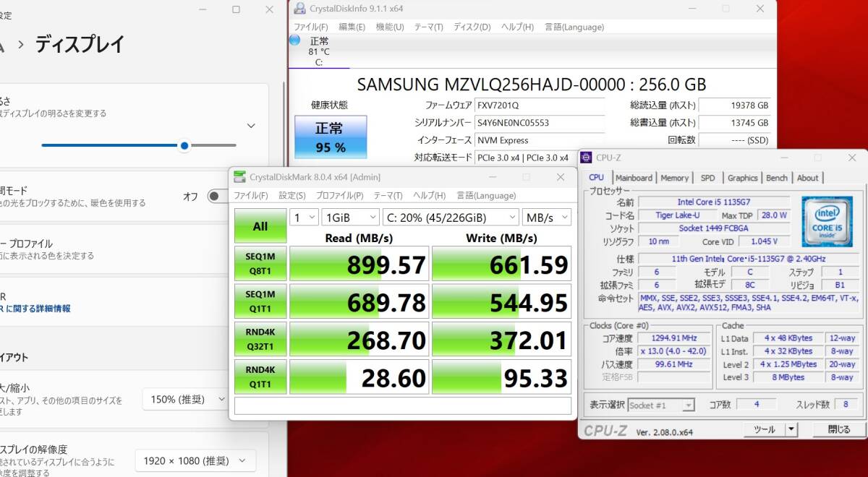The width and height of the screenshot is (868, 477).
Task: Click the 閉じる button in CPU-Z
Action: click(x=838, y=429)
